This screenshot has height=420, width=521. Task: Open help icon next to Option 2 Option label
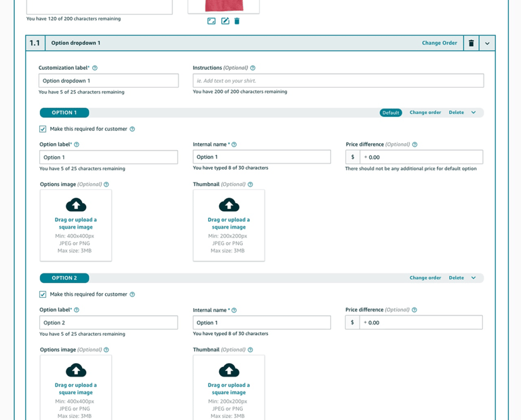[77, 310]
